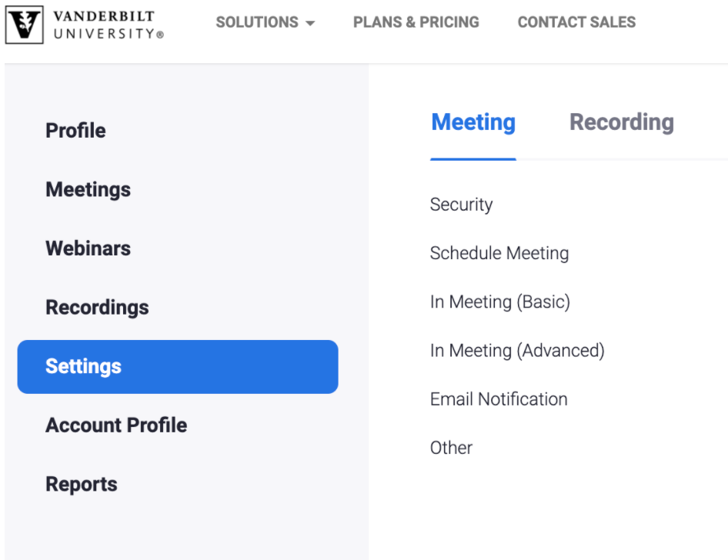The height and width of the screenshot is (560, 728).
Task: Switch to the Meeting settings tab
Action: click(x=473, y=123)
